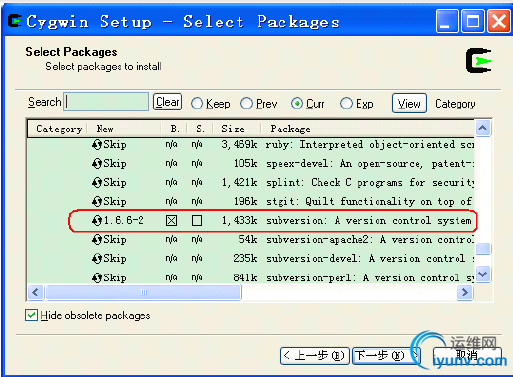Close the Cygwin Setup window
The height and width of the screenshot is (377, 513).
499,21
